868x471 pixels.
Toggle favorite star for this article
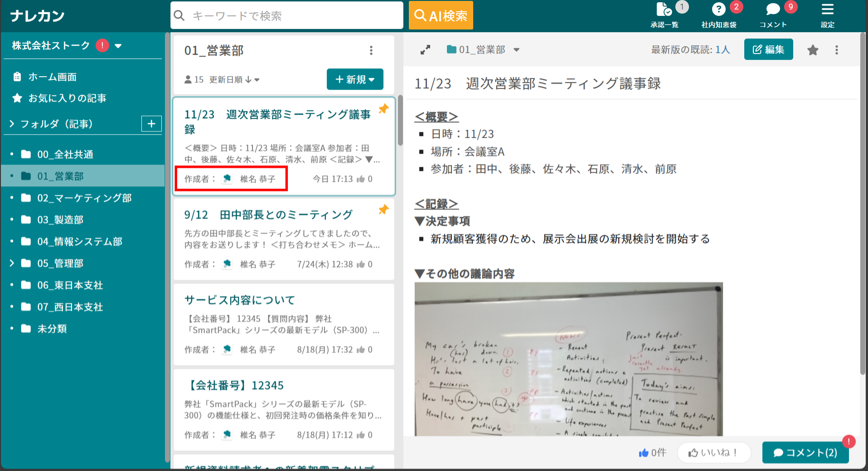[813, 50]
